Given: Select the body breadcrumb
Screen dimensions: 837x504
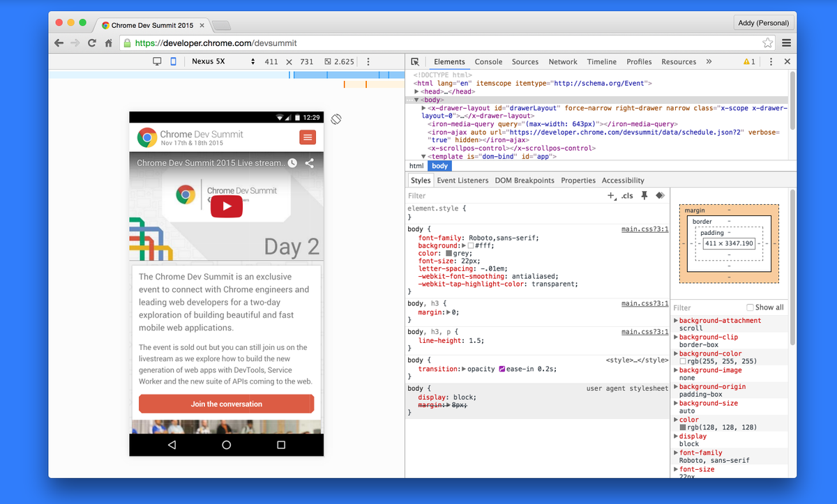Looking at the screenshot, I should click(439, 166).
